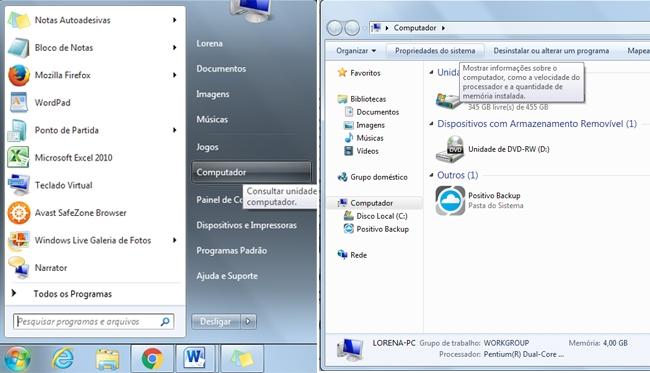Click Computador in Start menu
The width and height of the screenshot is (650, 373).
pos(251,172)
